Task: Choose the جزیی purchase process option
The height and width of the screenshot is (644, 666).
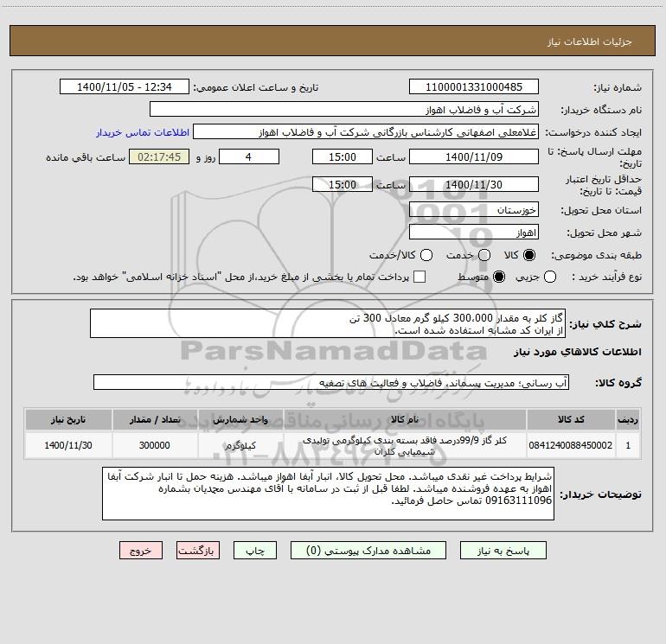Action: tap(549, 277)
